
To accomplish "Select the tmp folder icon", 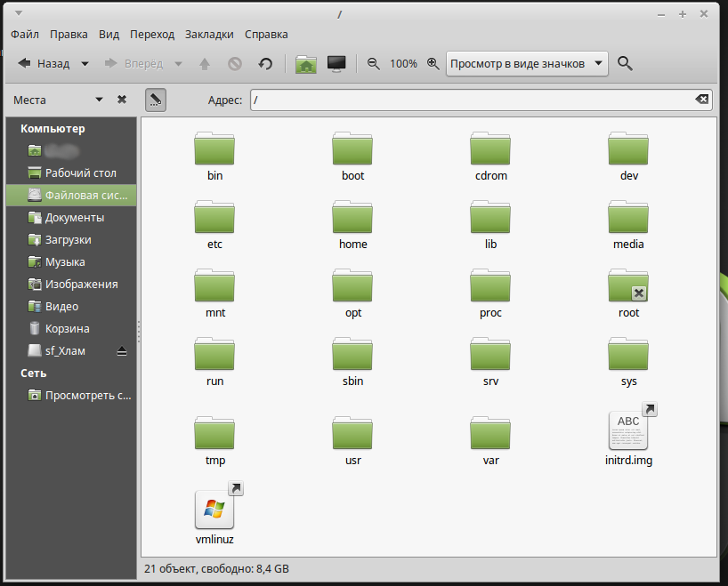I will (214, 433).
